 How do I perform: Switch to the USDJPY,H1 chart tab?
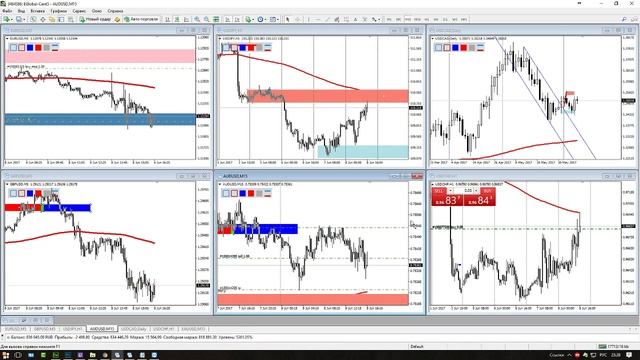tap(73, 329)
